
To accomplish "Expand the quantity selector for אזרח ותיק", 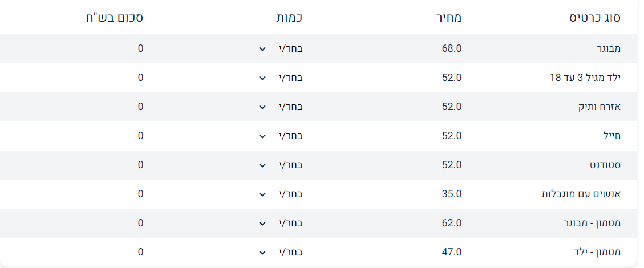I will (x=280, y=107).
